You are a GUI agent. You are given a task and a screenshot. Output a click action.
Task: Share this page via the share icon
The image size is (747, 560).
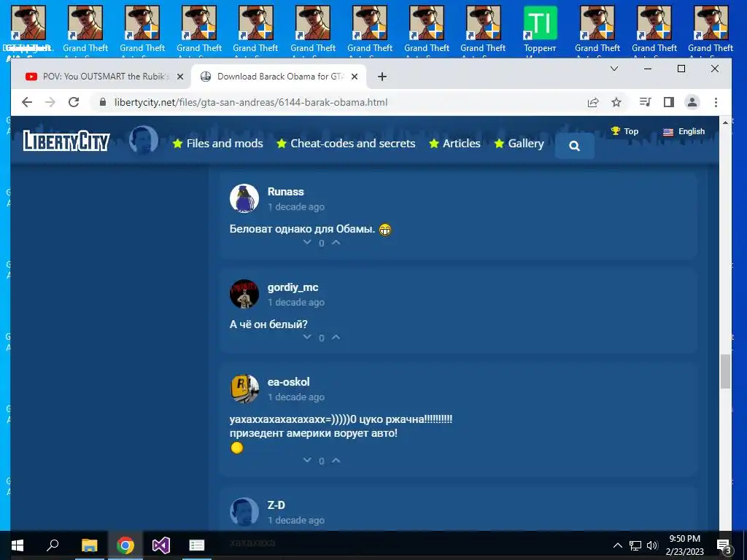coord(593,102)
